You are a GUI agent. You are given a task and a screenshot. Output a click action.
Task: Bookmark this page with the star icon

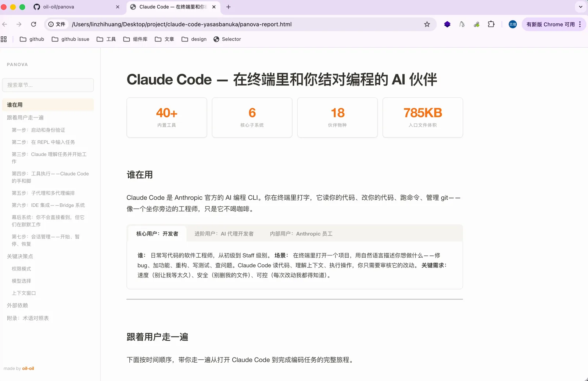[427, 24]
